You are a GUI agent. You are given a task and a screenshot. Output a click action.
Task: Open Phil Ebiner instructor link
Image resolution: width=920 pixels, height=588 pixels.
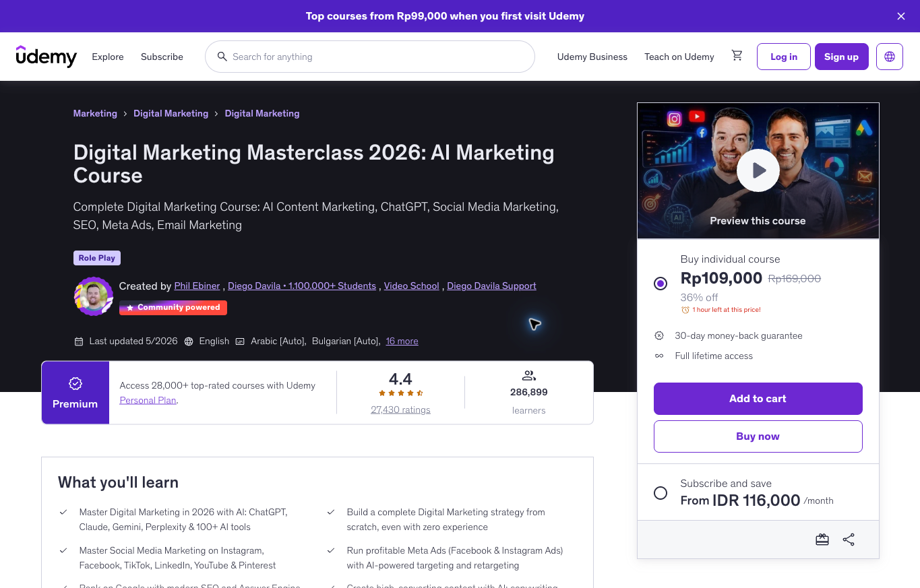197,286
